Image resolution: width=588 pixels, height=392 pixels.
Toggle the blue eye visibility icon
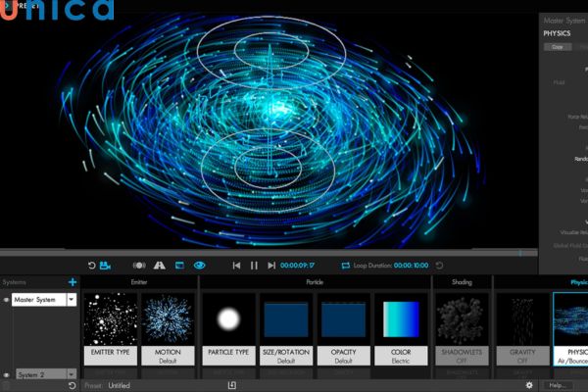(200, 266)
